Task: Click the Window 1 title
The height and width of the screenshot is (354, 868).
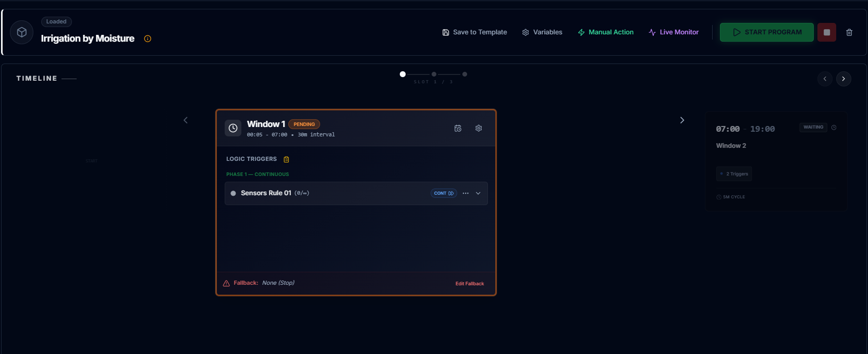Action: click(266, 124)
